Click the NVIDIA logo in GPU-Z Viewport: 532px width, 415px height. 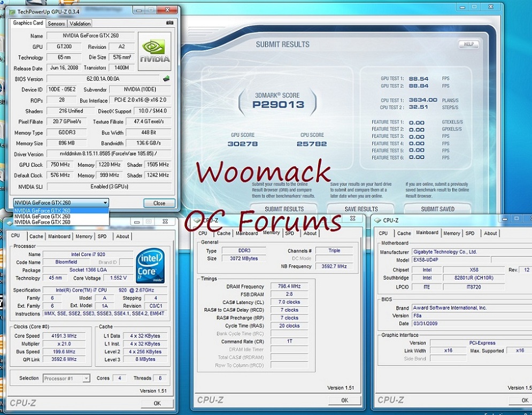(x=155, y=51)
